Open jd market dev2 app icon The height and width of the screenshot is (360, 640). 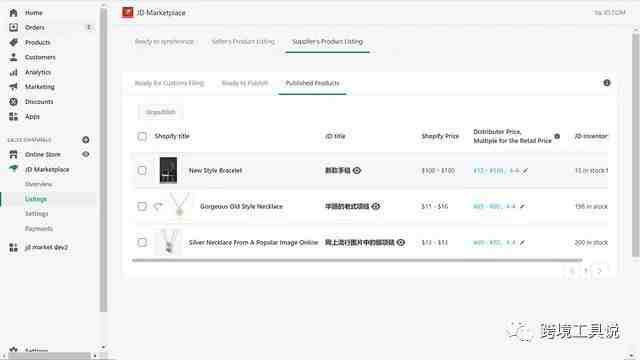tap(13, 247)
